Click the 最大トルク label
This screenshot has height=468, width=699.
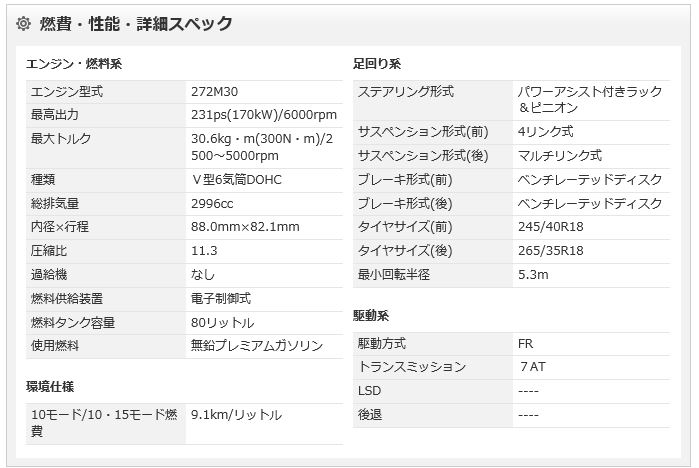pyautogui.click(x=61, y=139)
